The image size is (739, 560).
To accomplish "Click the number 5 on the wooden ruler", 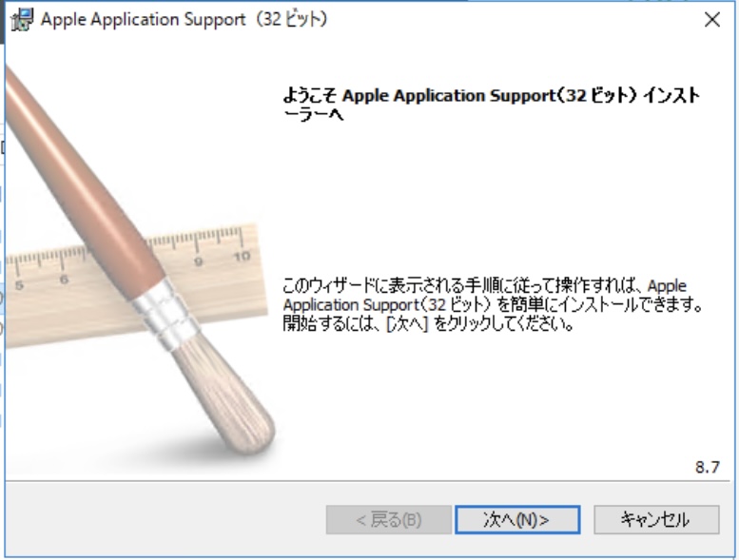I will pyautogui.click(x=19, y=285).
